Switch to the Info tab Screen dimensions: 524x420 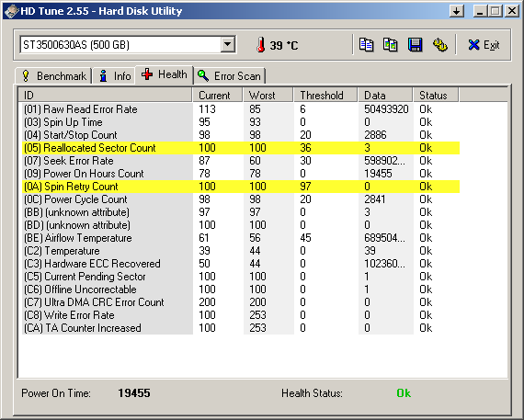115,76
